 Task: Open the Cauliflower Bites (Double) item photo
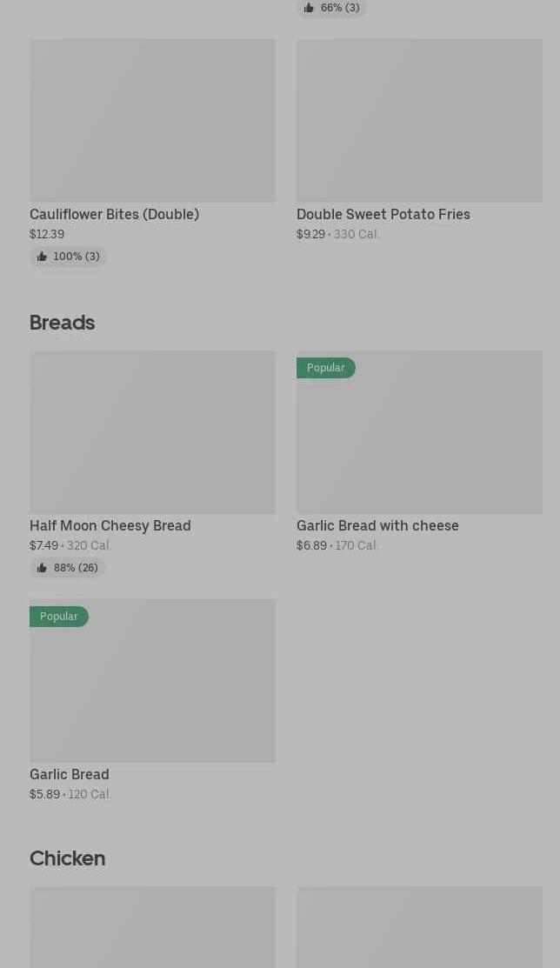[152, 121]
